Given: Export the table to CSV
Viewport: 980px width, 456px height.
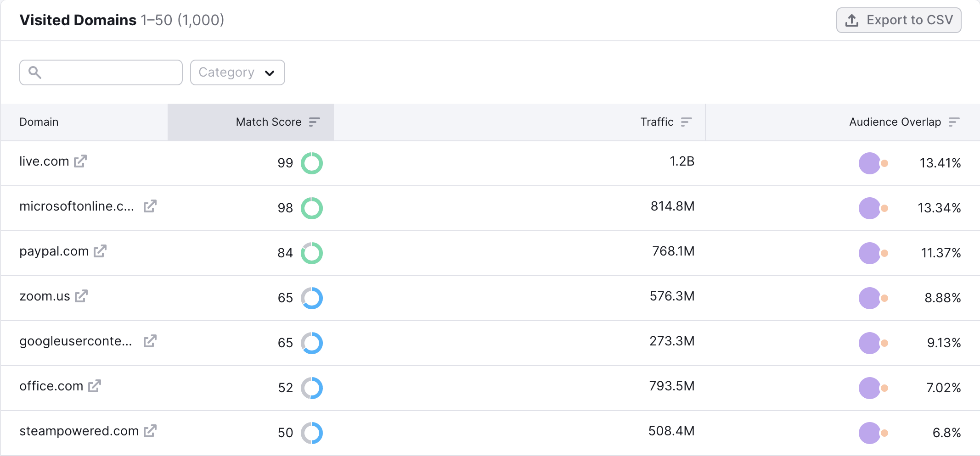Looking at the screenshot, I should pyautogui.click(x=899, y=20).
